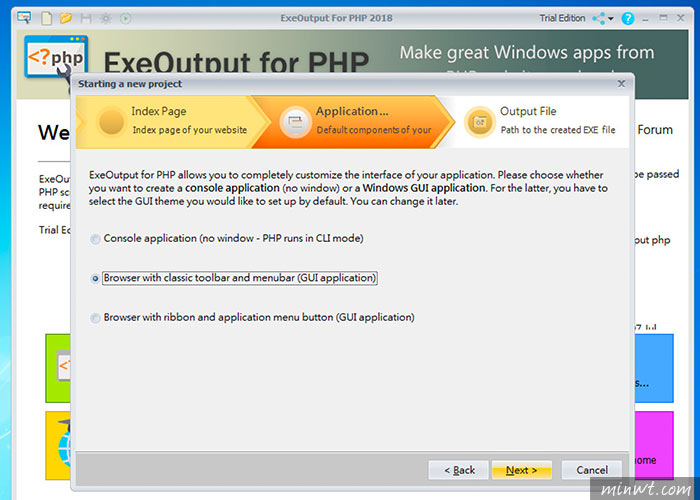
Task: Click the Application step circle icon
Action: click(x=295, y=121)
